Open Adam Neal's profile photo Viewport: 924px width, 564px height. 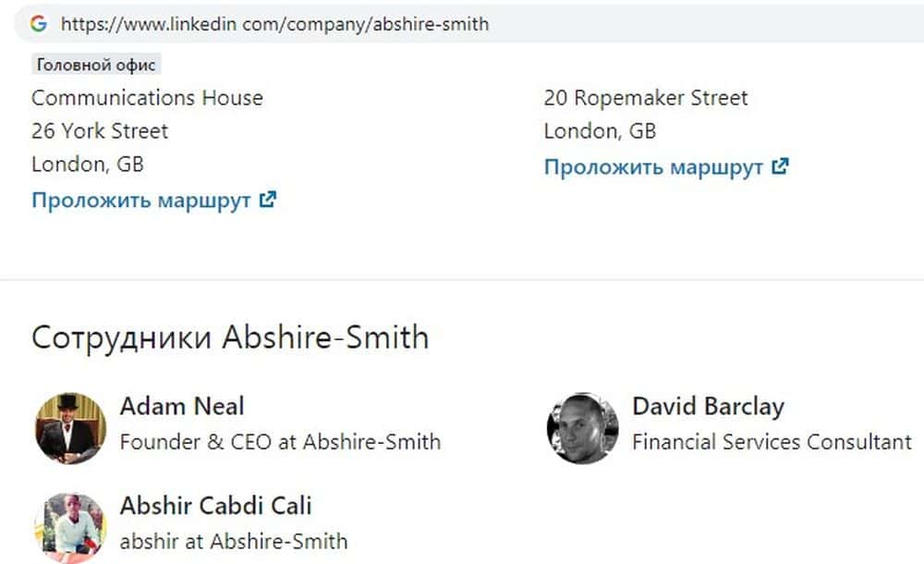pyautogui.click(x=71, y=427)
